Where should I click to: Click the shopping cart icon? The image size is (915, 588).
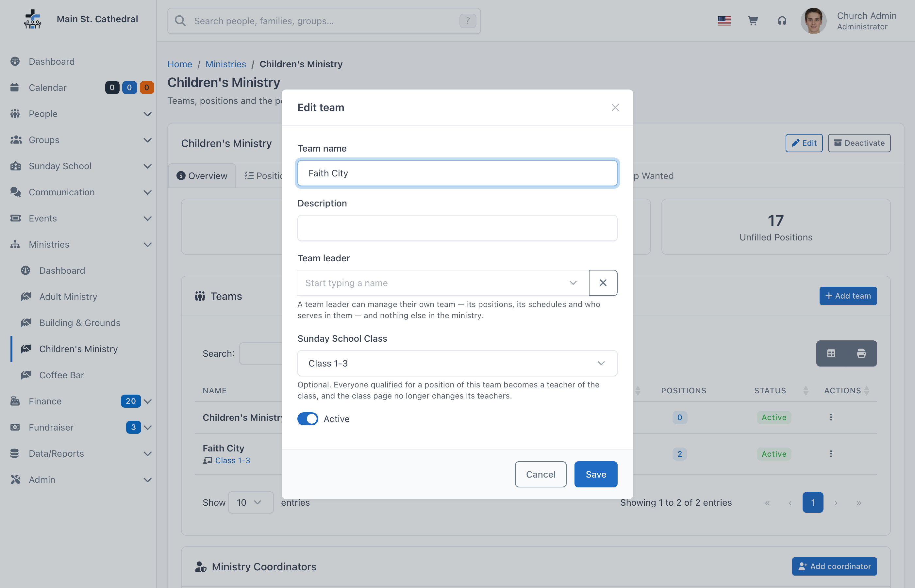(x=752, y=21)
